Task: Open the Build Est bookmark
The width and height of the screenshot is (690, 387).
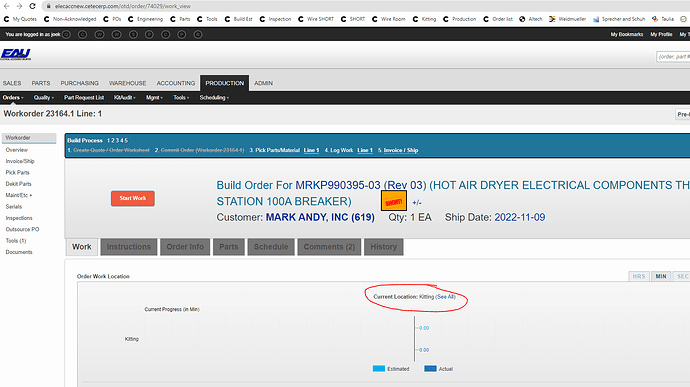Action: (239, 19)
